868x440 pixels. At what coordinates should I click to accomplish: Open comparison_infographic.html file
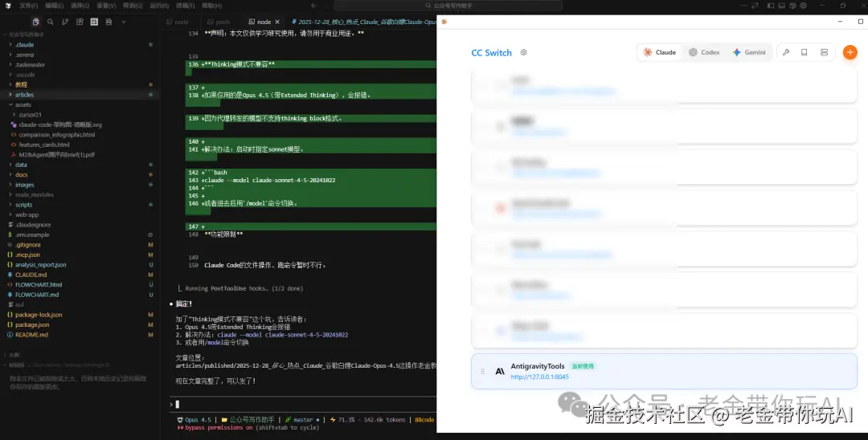[x=56, y=135]
